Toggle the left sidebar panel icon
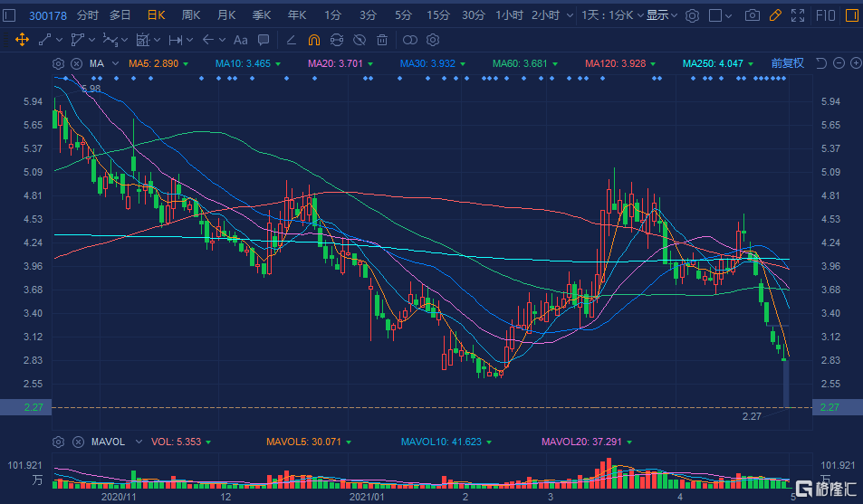863x504 pixels. click(11, 15)
